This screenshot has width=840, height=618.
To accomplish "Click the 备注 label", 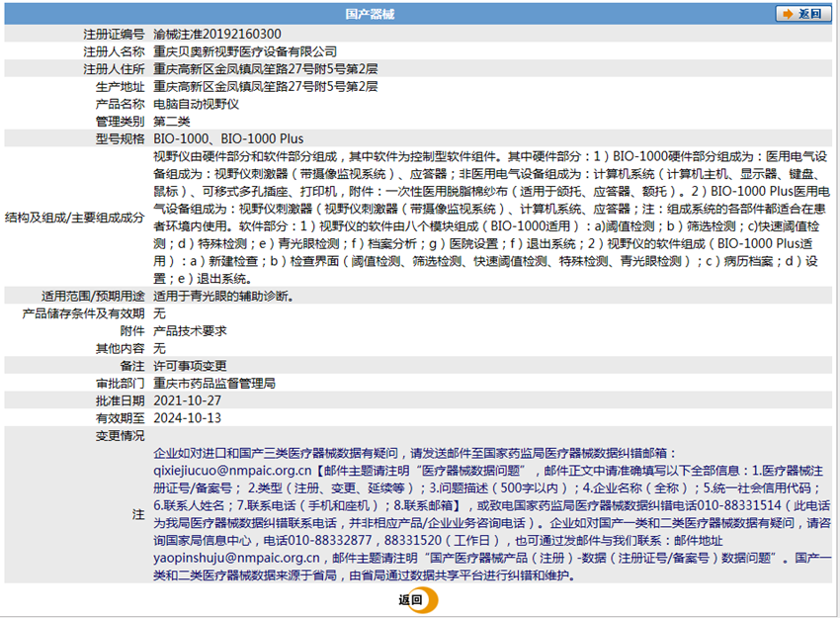I will 132,366.
